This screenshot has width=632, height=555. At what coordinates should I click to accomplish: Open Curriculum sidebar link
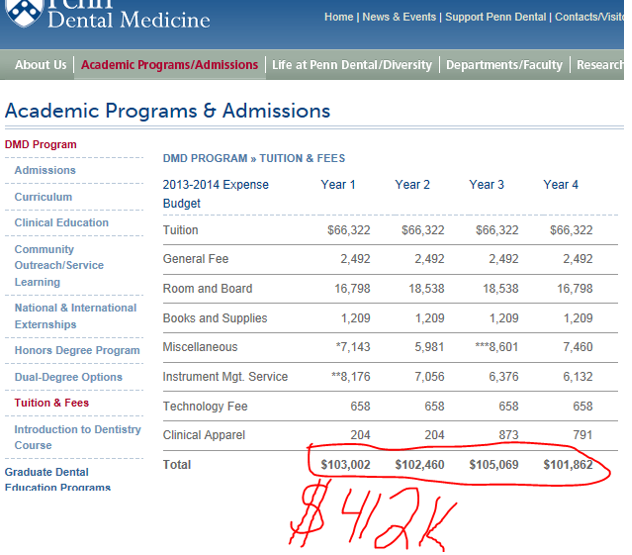(44, 197)
